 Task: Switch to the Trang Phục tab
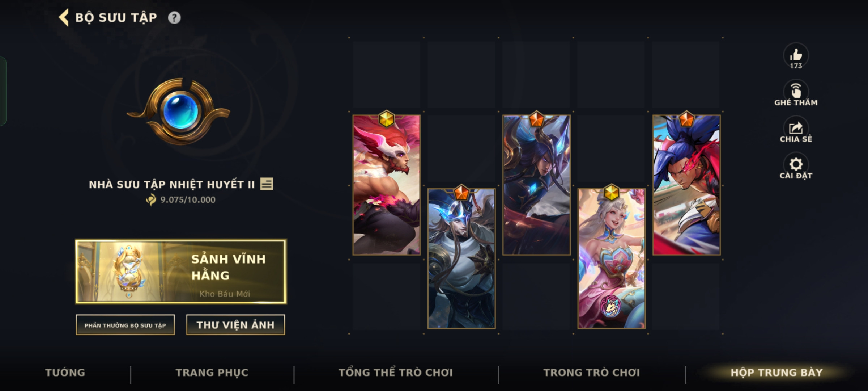(212, 373)
